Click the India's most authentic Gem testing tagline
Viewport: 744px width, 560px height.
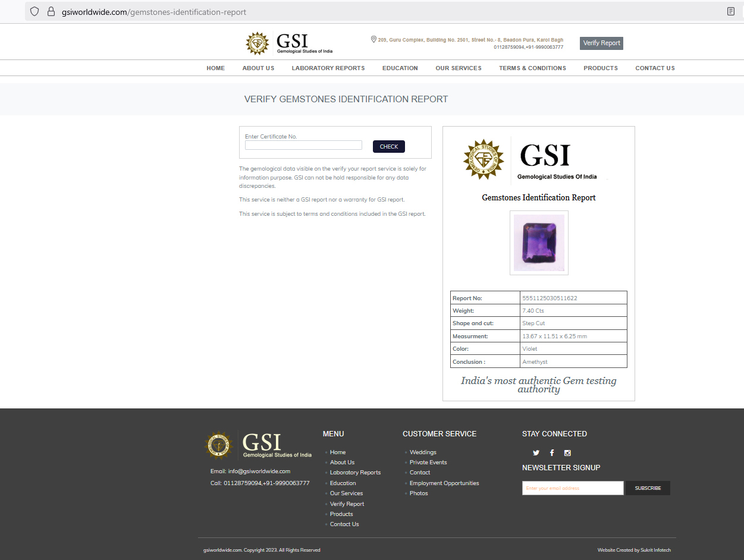[x=539, y=385]
